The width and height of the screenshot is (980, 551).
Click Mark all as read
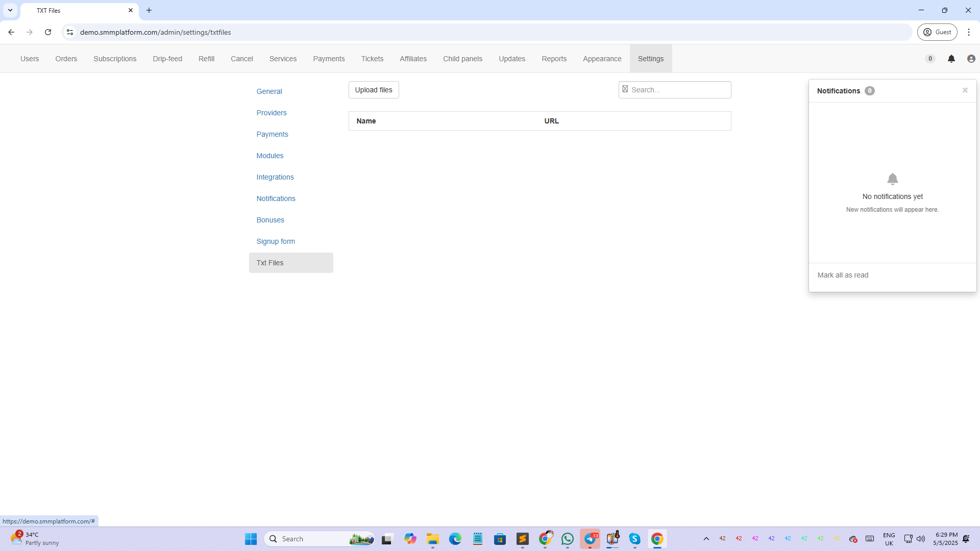point(842,275)
